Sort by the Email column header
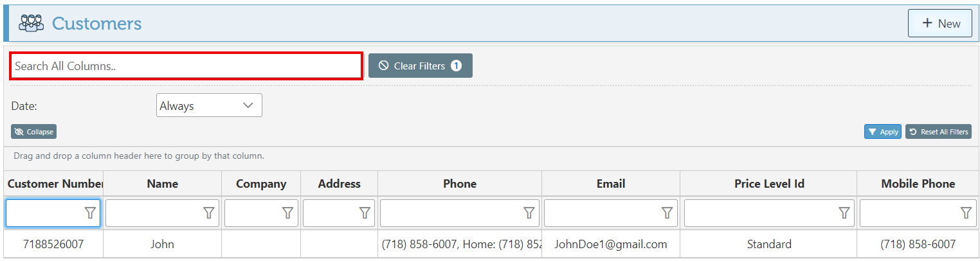Image resolution: width=980 pixels, height=261 pixels. click(610, 184)
